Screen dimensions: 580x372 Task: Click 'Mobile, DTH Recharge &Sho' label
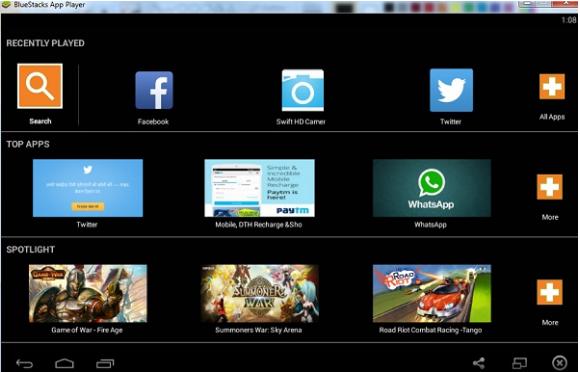click(259, 224)
